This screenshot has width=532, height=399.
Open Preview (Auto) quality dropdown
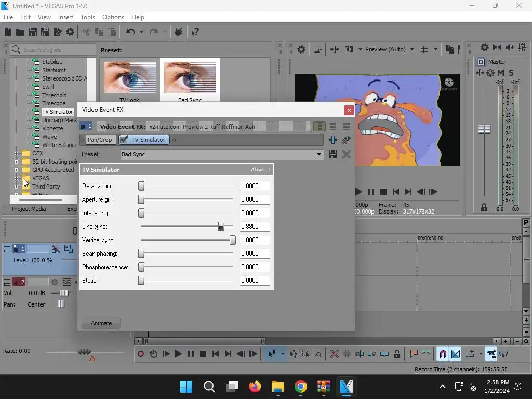point(412,49)
